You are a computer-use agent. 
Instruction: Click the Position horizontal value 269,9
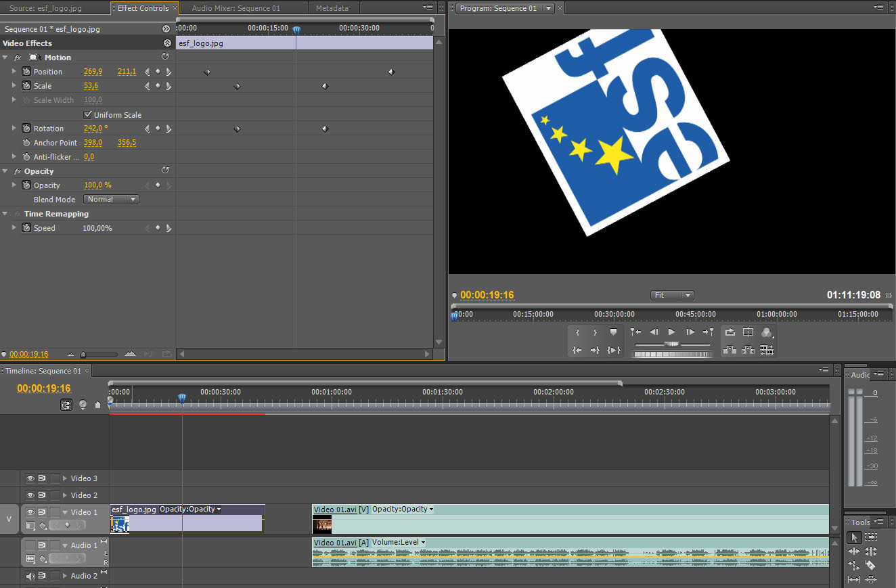(x=93, y=71)
